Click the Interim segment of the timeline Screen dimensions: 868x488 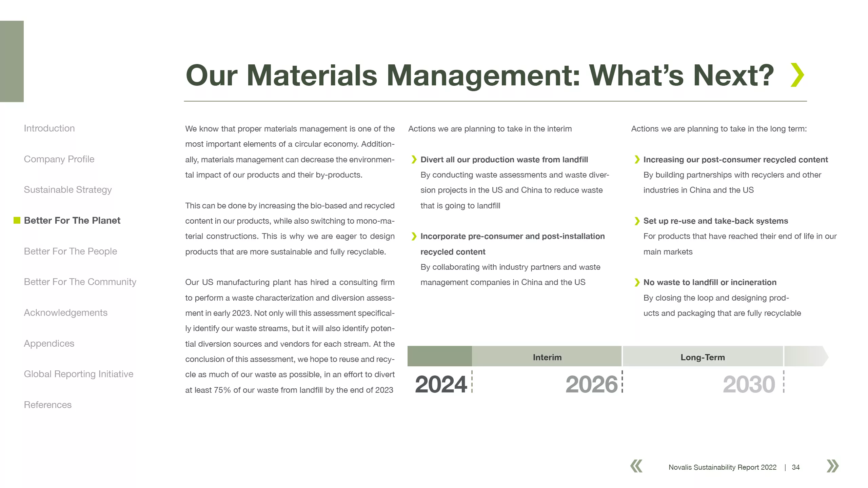(547, 356)
